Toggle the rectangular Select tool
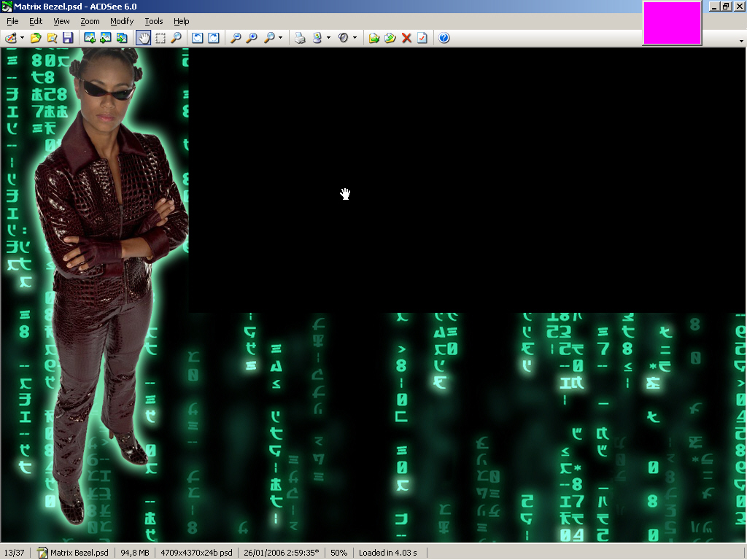The width and height of the screenshot is (747, 560). tap(160, 38)
